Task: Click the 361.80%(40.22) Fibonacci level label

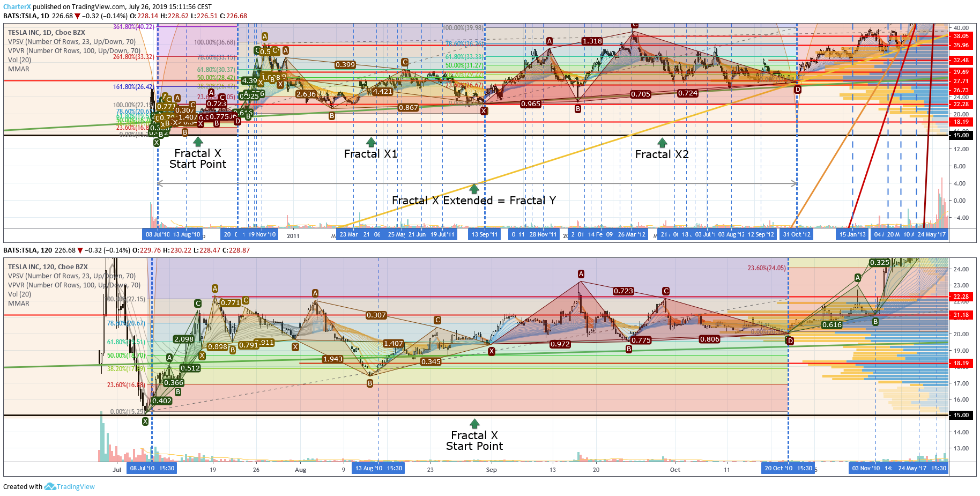Action: click(133, 27)
